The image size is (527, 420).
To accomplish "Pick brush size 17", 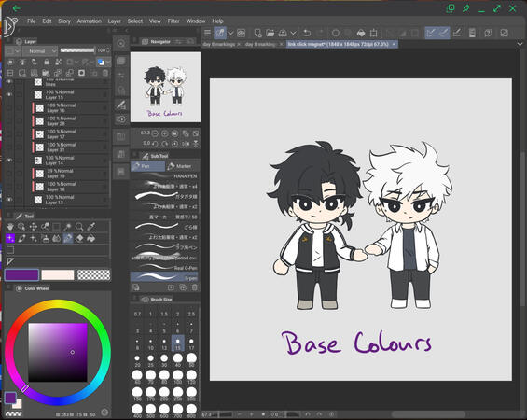I will click(191, 343).
